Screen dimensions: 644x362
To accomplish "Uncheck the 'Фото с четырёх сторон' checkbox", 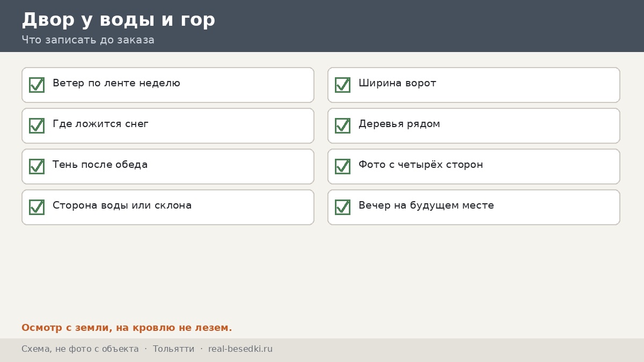I will 342,166.
